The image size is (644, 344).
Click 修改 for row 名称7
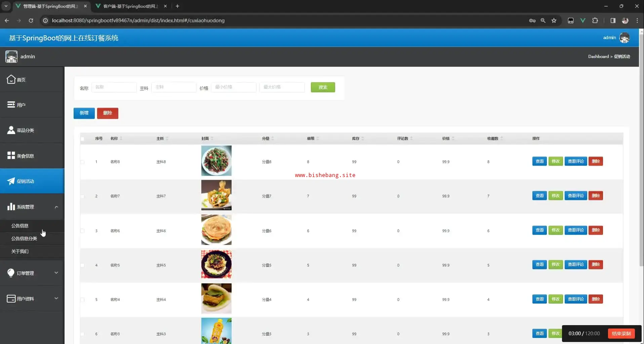pos(556,196)
